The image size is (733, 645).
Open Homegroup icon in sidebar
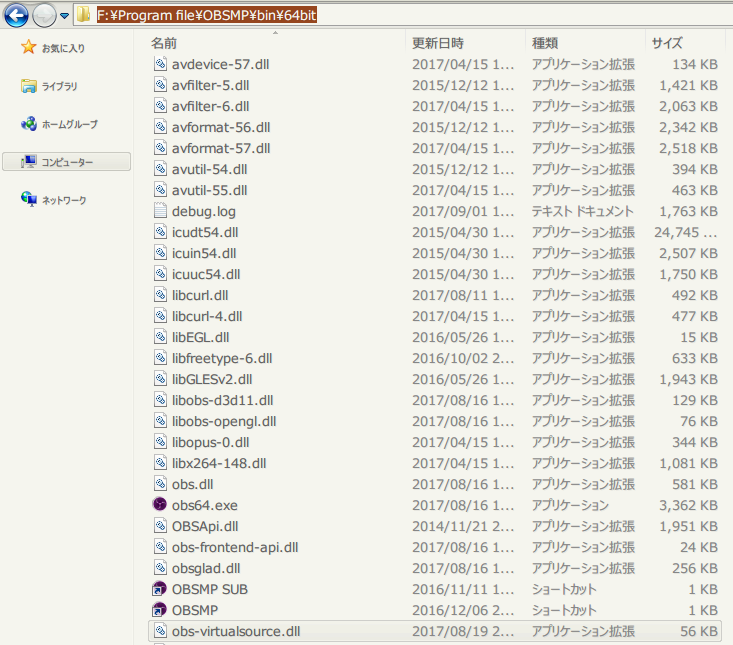pos(29,124)
